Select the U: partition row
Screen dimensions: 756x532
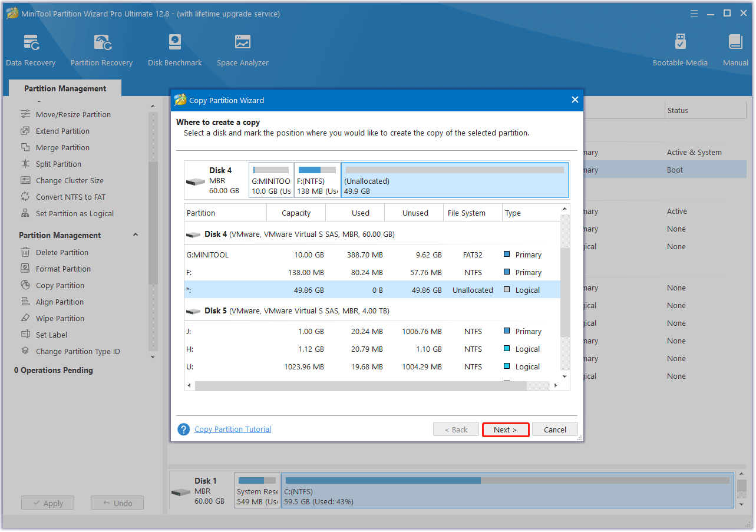[x=372, y=367]
